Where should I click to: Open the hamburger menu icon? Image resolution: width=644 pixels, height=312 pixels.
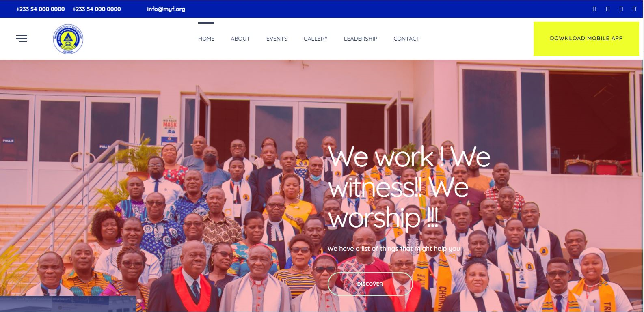tap(22, 39)
